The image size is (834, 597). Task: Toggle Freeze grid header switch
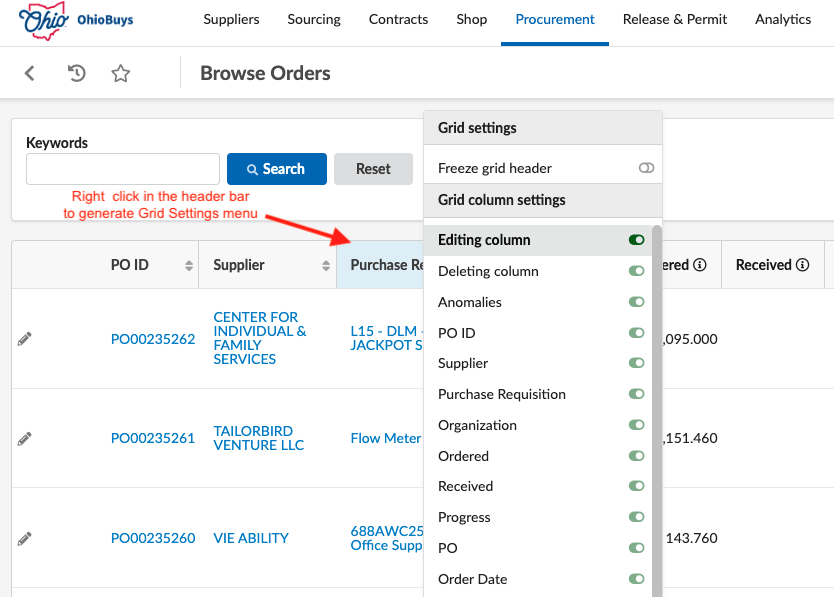coord(646,168)
